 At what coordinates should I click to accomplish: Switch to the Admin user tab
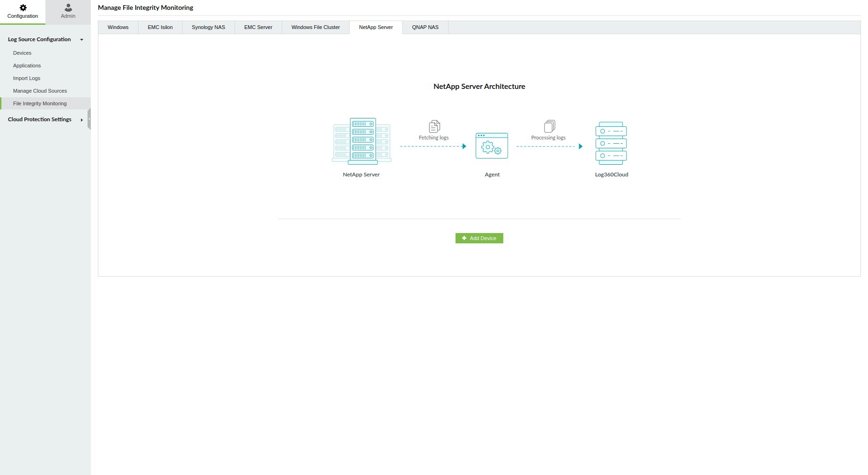pyautogui.click(x=68, y=12)
